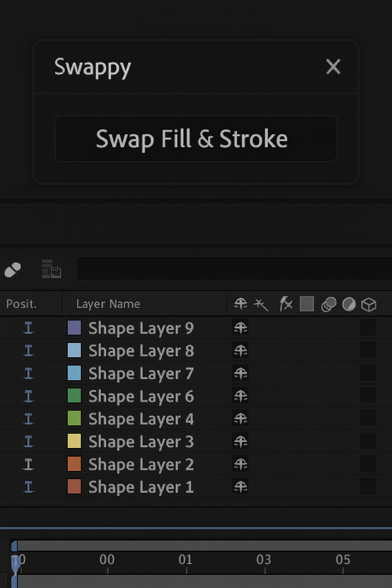Click the Layer Name column header
The image size is (392, 588).
108,304
